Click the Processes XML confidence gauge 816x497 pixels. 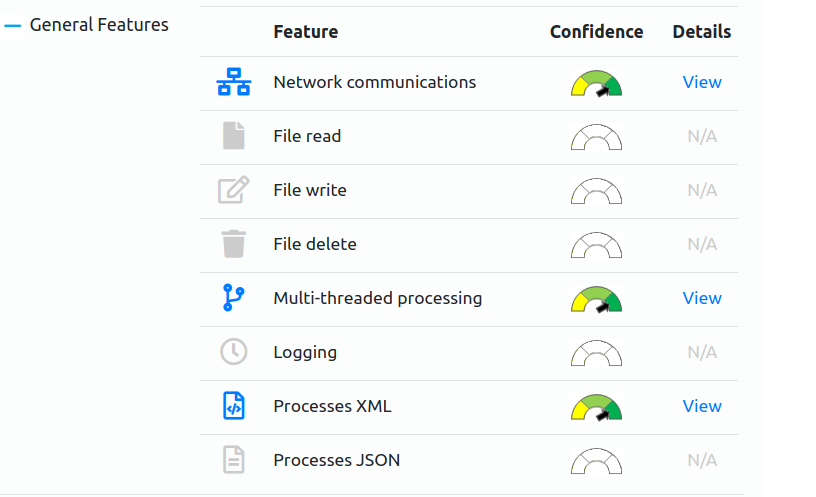596,407
